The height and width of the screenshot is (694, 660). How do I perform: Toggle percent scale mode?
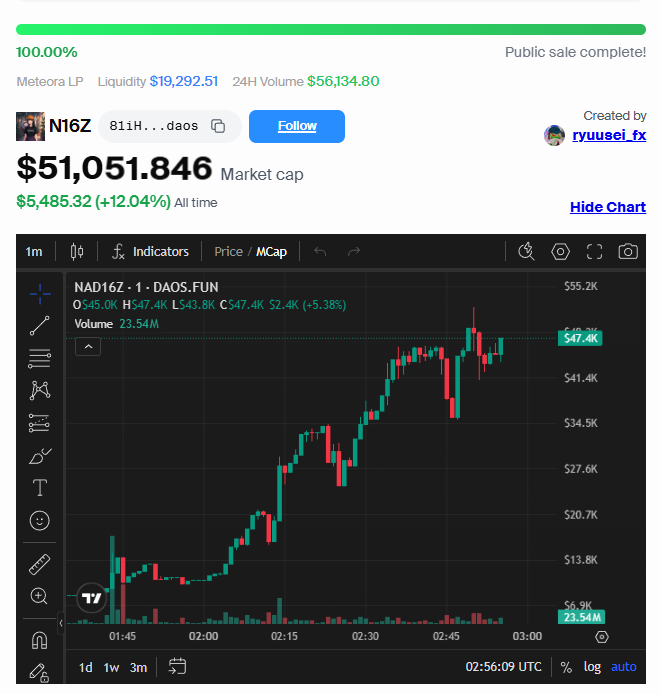(566, 667)
